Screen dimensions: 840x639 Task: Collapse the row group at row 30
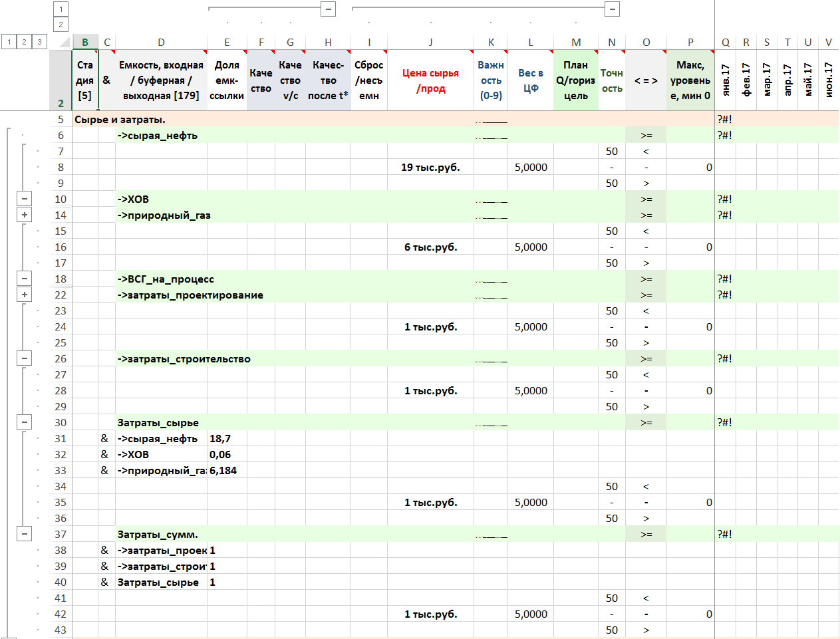(x=25, y=422)
